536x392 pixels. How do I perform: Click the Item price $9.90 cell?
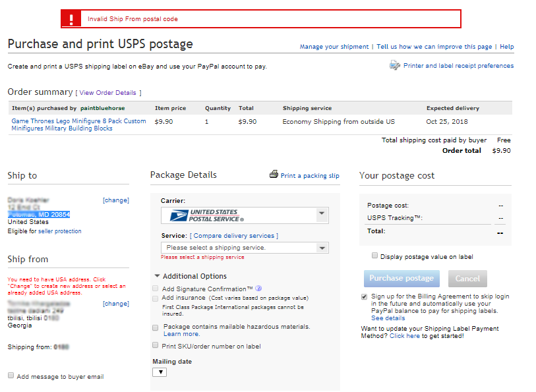[164, 122]
